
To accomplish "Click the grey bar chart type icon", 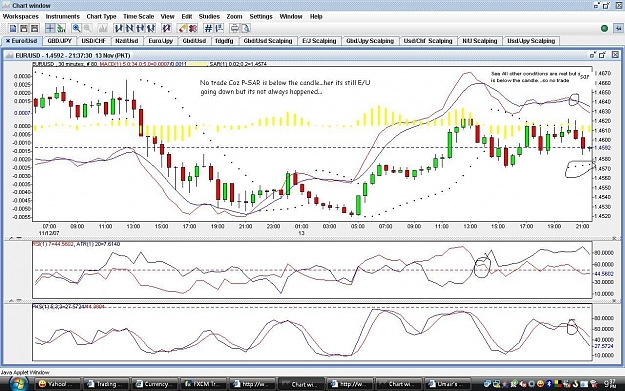I will point(103,28).
